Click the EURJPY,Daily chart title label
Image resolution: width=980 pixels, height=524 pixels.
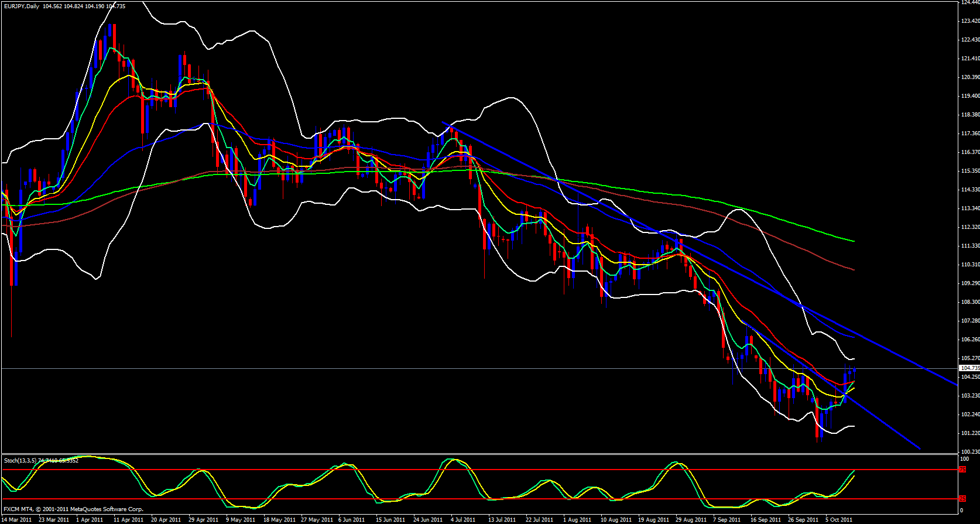[x=20, y=6]
